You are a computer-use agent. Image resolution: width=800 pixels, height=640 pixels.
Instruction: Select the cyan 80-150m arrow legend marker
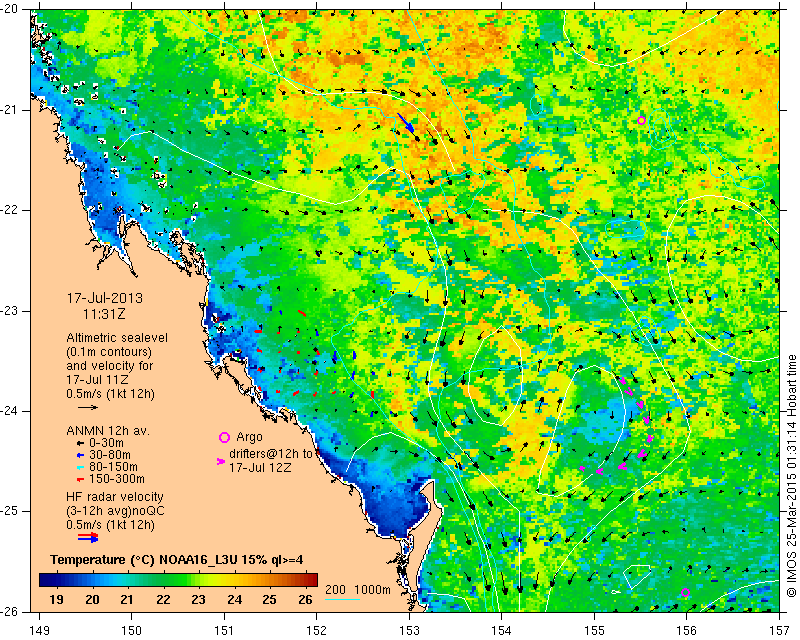click(80, 467)
